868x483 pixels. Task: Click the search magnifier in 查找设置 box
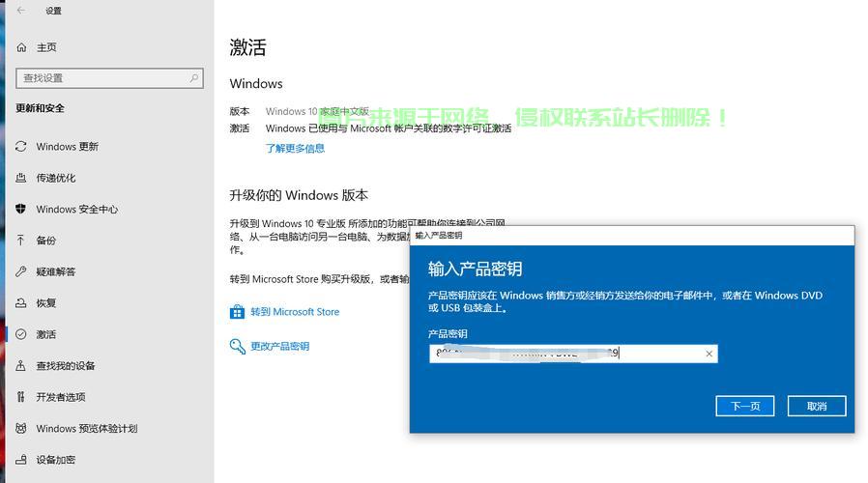coord(193,78)
